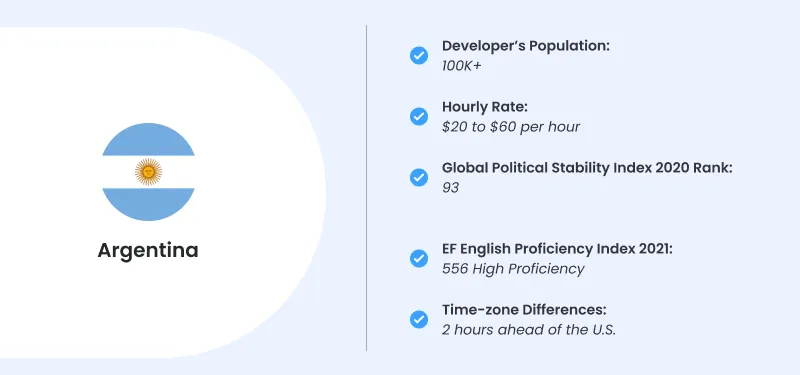Select the checkmark beside Time-zone Differences
Viewport: 800px width, 375px height.
419,319
